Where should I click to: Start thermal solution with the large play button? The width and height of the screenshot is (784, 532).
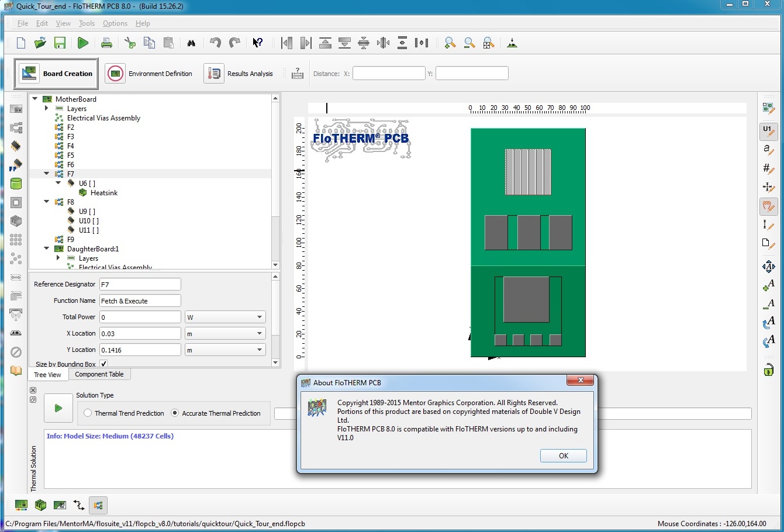[58, 408]
